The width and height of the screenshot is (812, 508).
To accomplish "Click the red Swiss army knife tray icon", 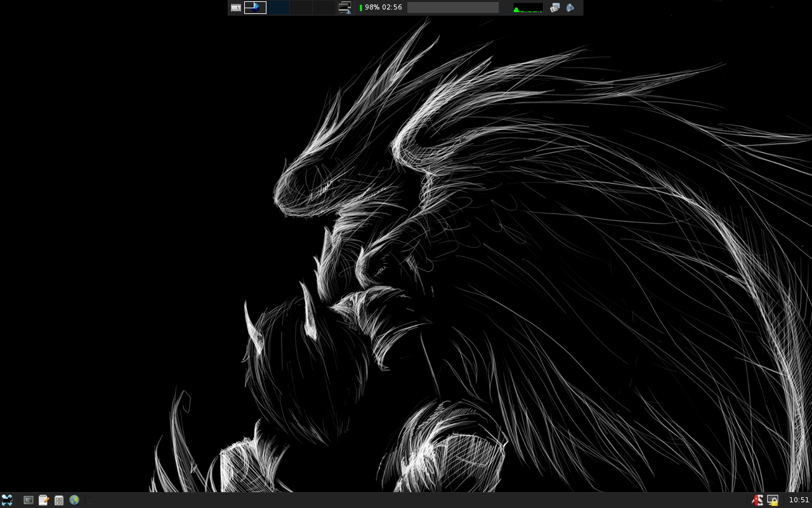I will coord(757,500).
